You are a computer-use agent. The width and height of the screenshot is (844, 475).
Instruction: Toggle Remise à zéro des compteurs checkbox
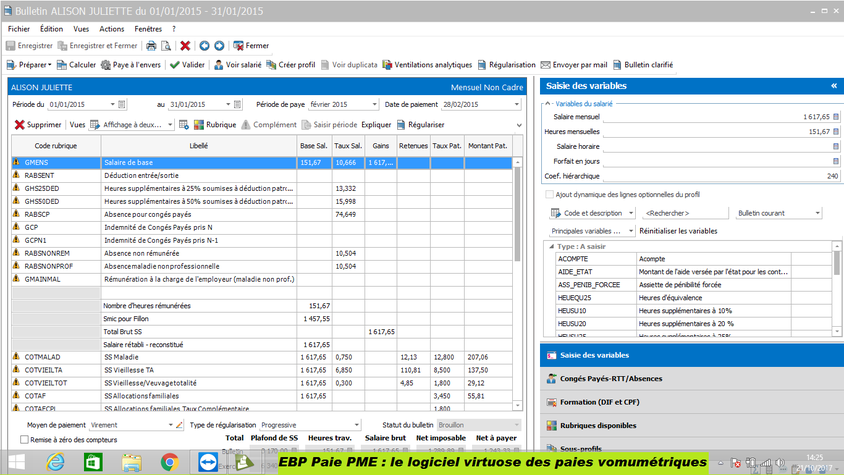click(x=24, y=440)
